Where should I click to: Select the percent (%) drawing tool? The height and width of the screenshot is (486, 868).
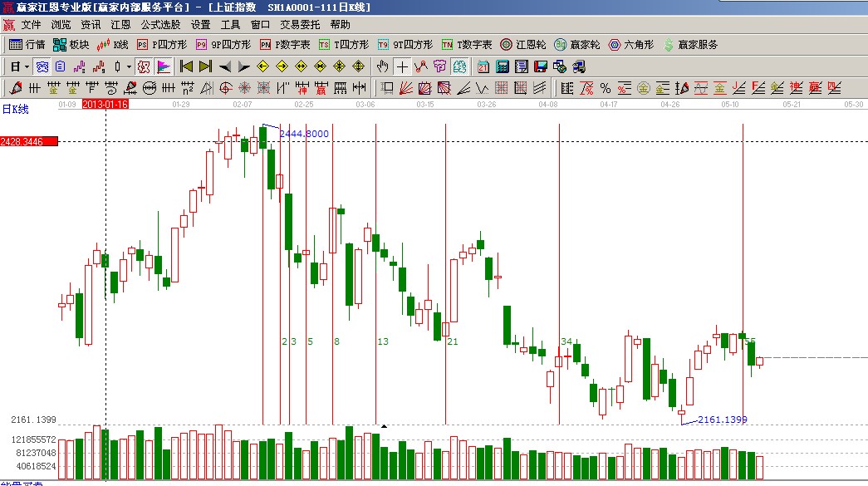click(x=605, y=88)
